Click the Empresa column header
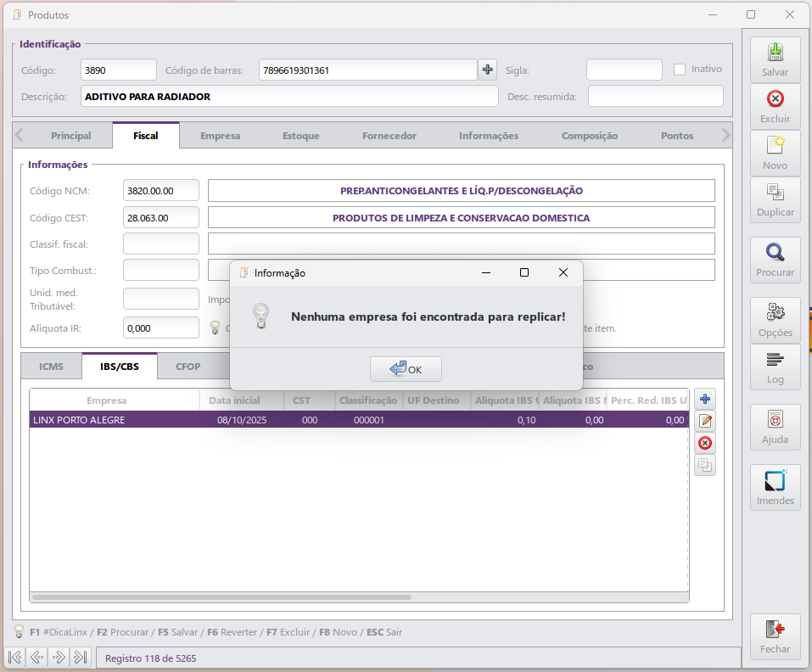 pyautogui.click(x=107, y=400)
